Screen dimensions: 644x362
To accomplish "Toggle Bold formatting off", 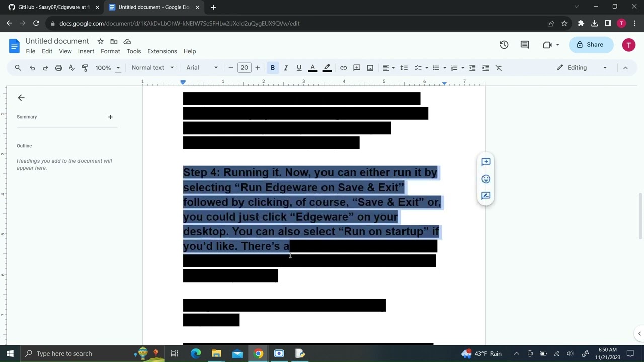I will (273, 68).
